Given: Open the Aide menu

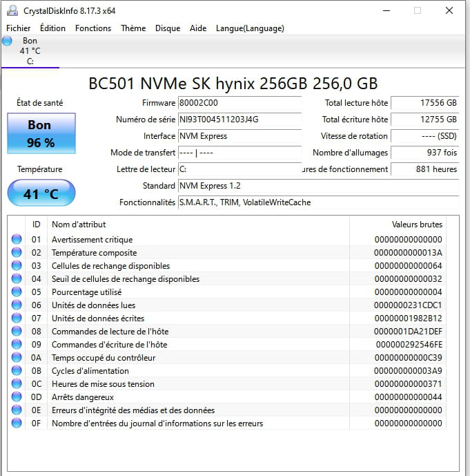Looking at the screenshot, I should click(198, 28).
